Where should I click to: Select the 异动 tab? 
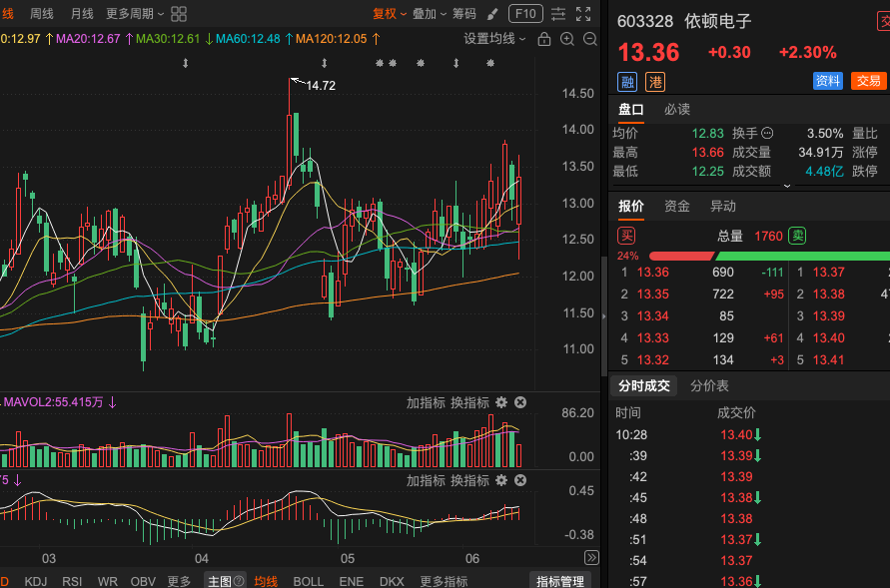[723, 206]
